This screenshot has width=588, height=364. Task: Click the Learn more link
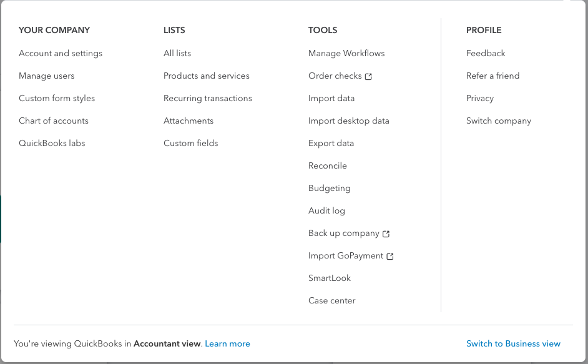[227, 344]
